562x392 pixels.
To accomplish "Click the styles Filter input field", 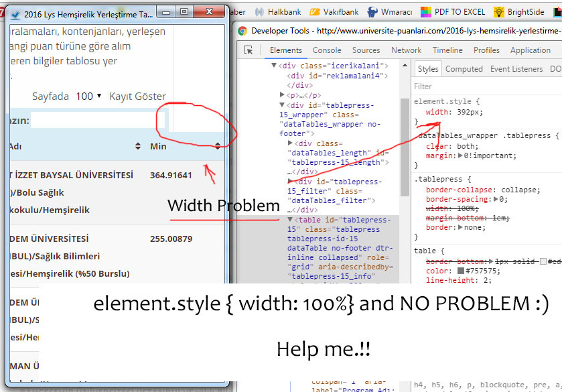I will (486, 86).
